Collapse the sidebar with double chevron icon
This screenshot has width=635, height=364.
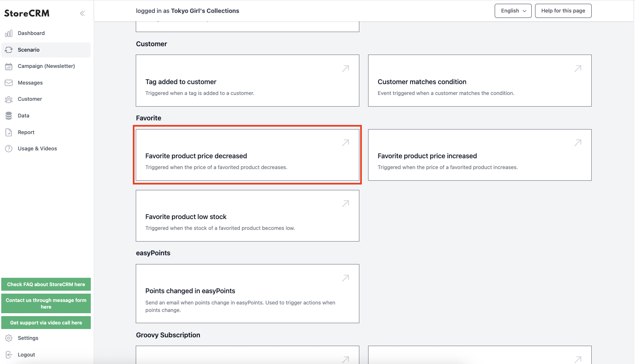coord(82,13)
